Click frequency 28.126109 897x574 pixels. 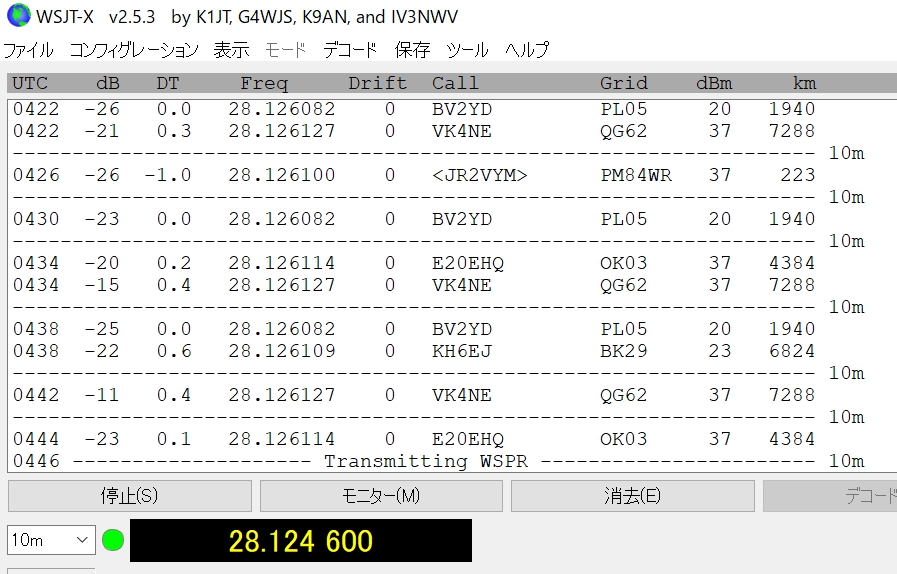click(281, 351)
